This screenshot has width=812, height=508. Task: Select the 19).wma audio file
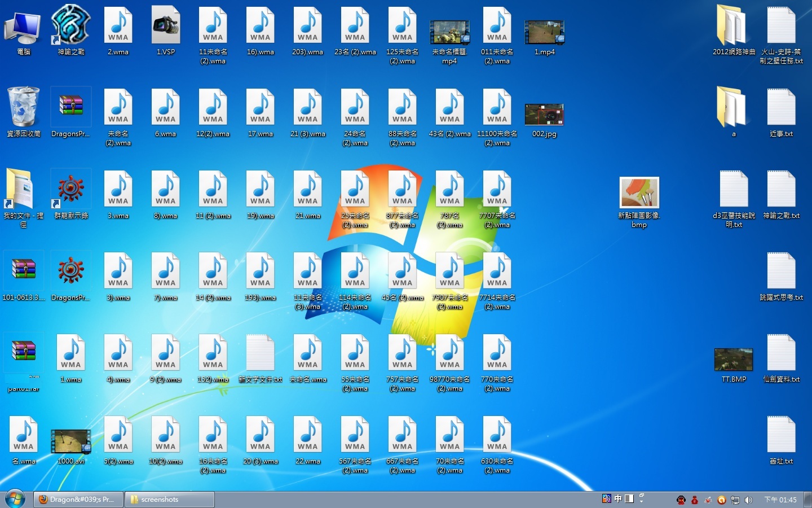pyautogui.click(x=261, y=195)
